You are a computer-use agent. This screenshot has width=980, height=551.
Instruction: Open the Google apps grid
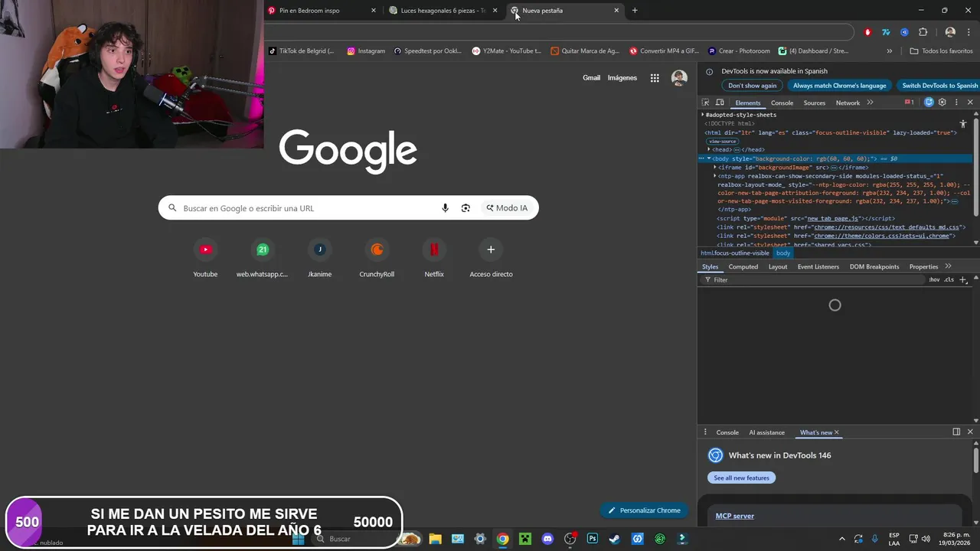click(655, 78)
